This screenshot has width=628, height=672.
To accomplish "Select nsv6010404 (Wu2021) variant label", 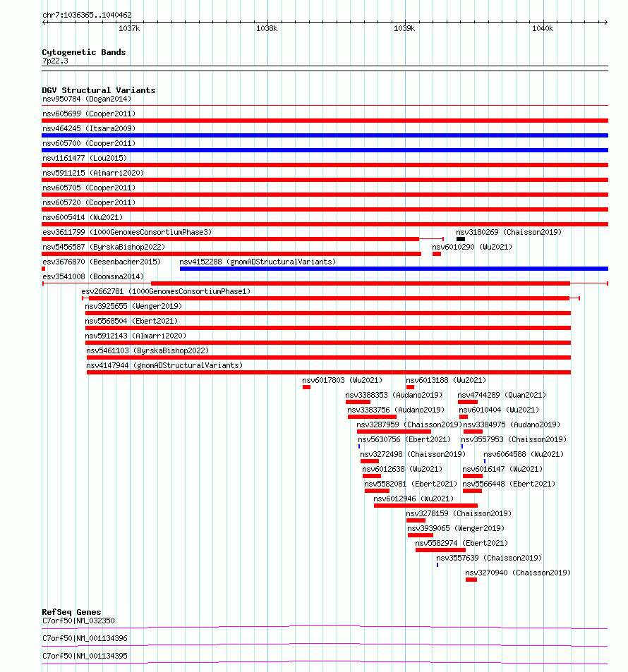I will point(499,410).
